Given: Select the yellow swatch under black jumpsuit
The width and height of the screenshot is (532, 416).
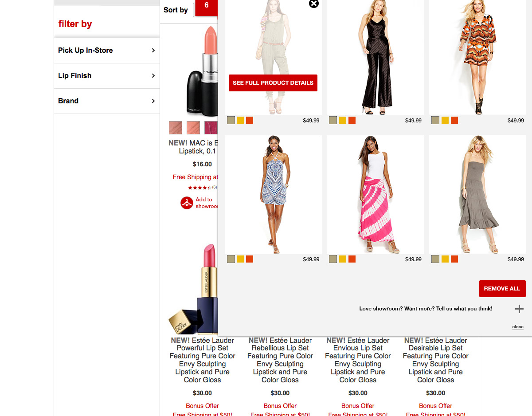Looking at the screenshot, I should point(343,120).
